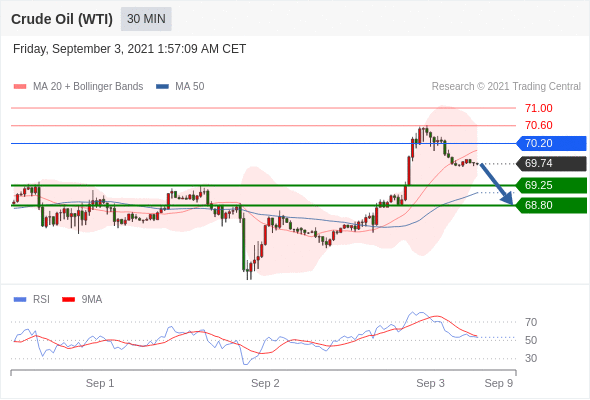
Task: Click the MA 50 legend label
Action: tap(190, 87)
